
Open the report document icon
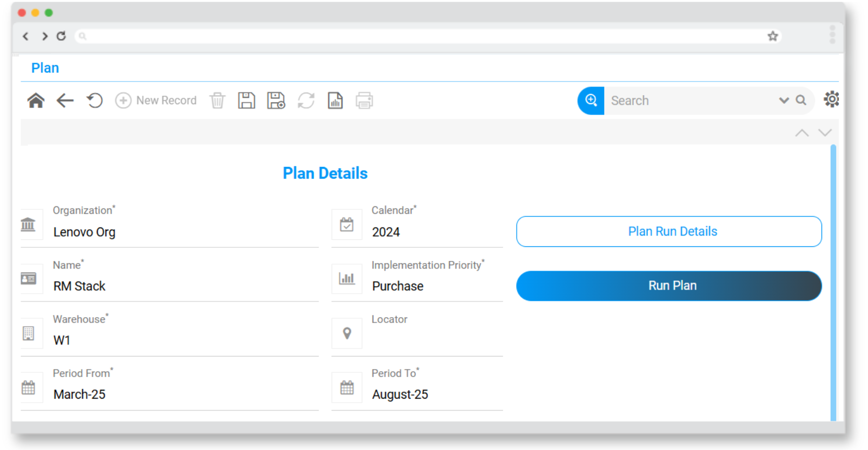(x=335, y=100)
